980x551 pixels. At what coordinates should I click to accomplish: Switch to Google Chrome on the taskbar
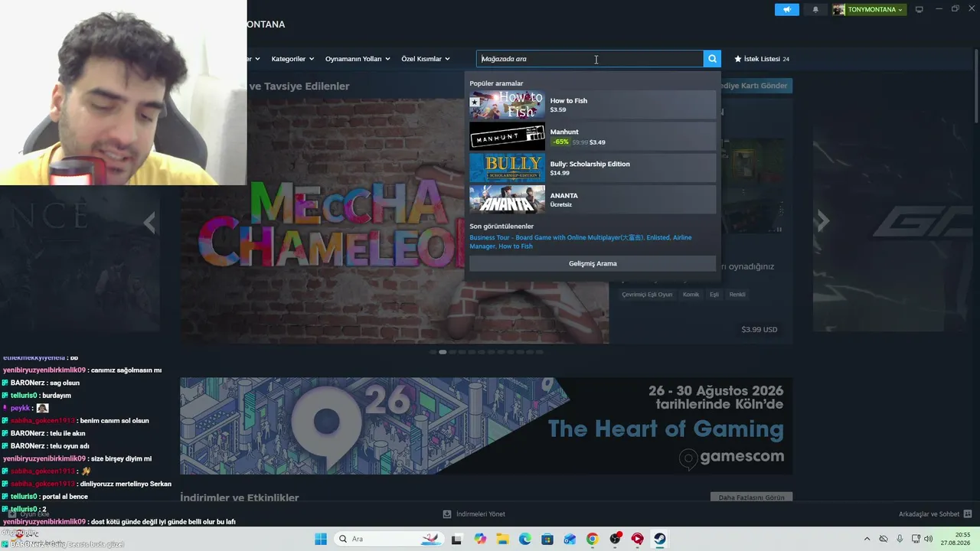coord(592,539)
